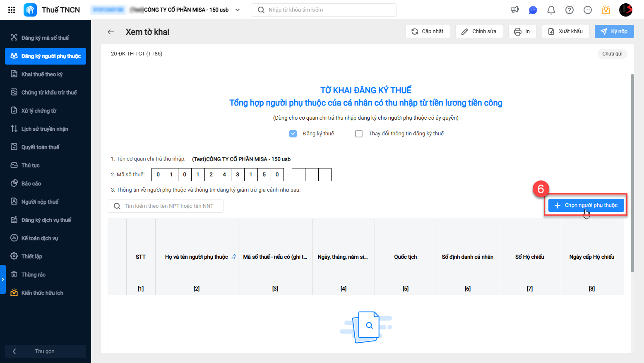Screen dimensions: 644x363
Task: Collapse the sidebar with Thu gọn
Action: [x=46, y=351]
